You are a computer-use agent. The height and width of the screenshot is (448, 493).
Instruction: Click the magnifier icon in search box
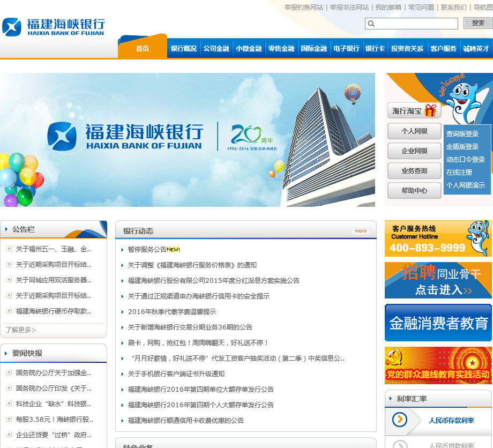coord(371,24)
